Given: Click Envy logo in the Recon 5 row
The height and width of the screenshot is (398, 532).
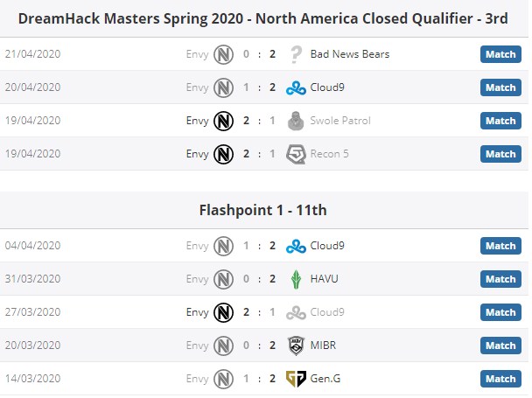Looking at the screenshot, I should tap(224, 154).
